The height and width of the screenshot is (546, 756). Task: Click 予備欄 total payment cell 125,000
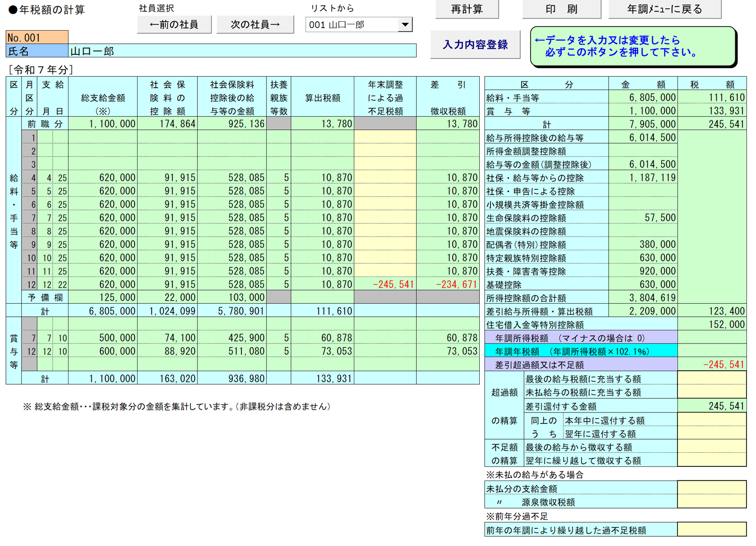103,298
